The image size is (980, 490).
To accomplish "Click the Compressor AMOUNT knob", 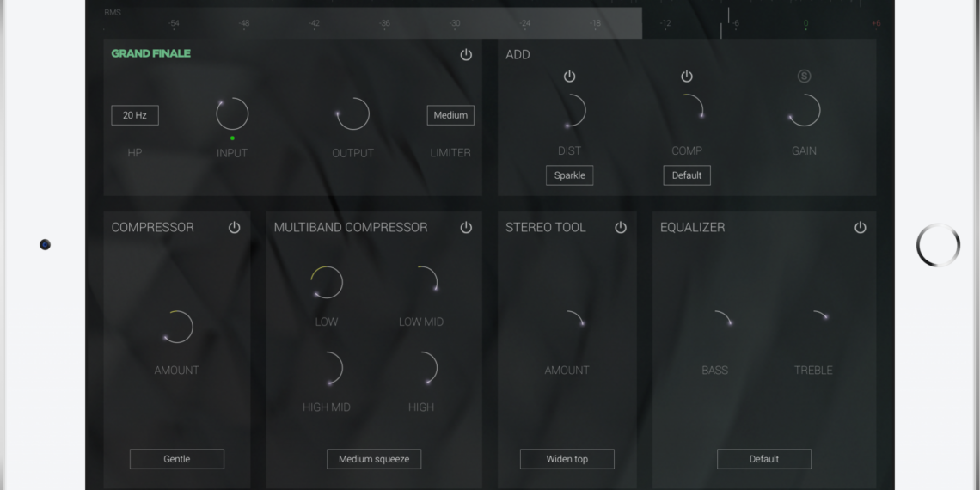I will pyautogui.click(x=177, y=327).
